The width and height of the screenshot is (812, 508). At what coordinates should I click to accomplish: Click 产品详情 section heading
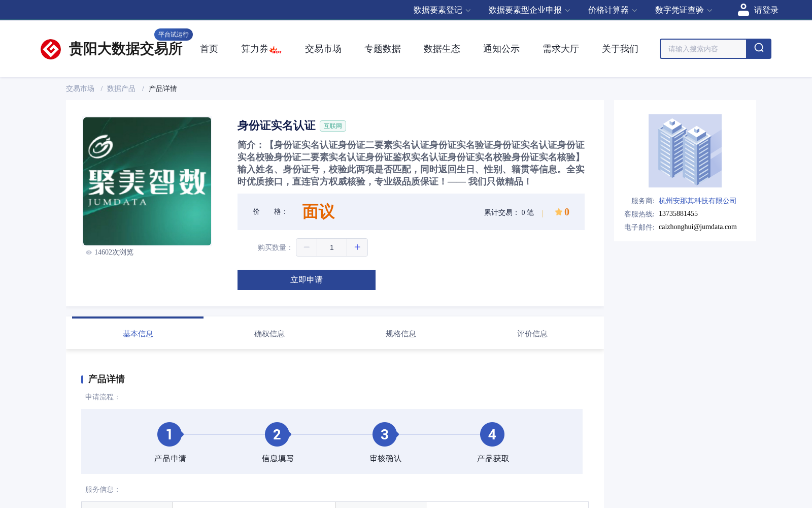pyautogui.click(x=107, y=379)
